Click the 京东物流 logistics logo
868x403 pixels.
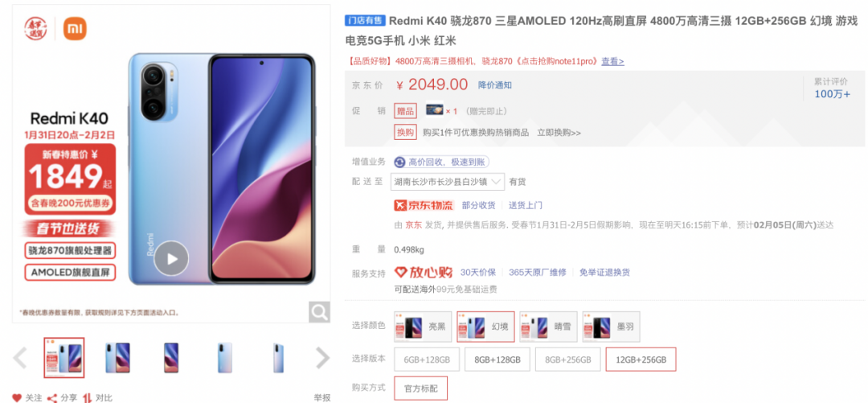(x=424, y=205)
